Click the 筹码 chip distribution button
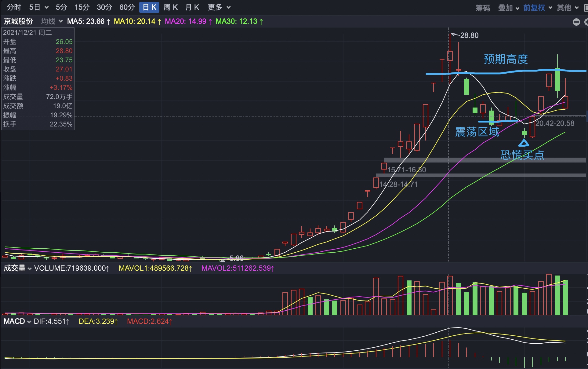This screenshot has height=369, width=588. (x=483, y=8)
